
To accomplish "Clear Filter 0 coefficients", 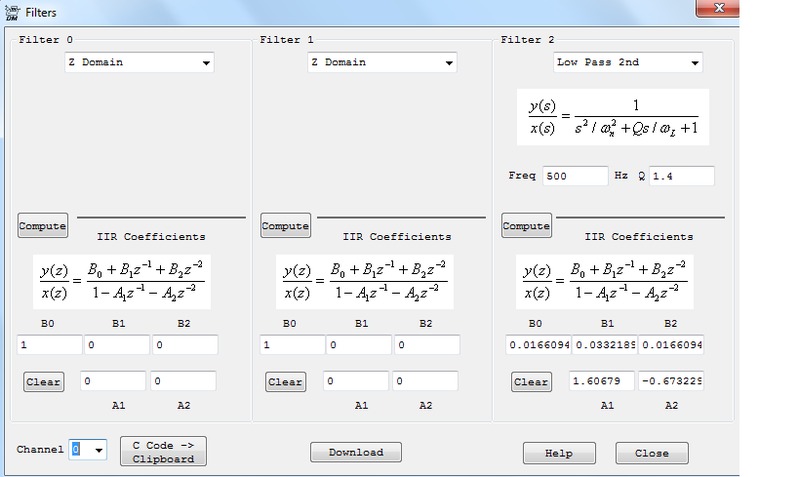I will (42, 382).
